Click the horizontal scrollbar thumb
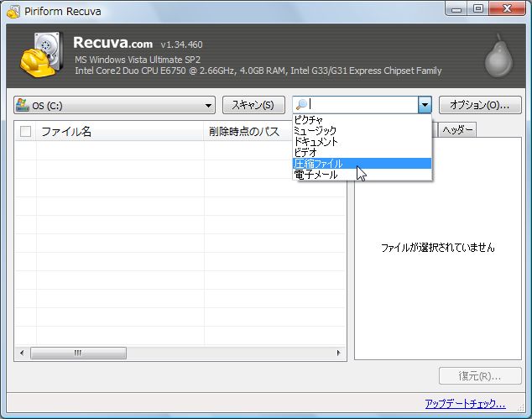The height and width of the screenshot is (419, 532). pyautogui.click(x=78, y=353)
